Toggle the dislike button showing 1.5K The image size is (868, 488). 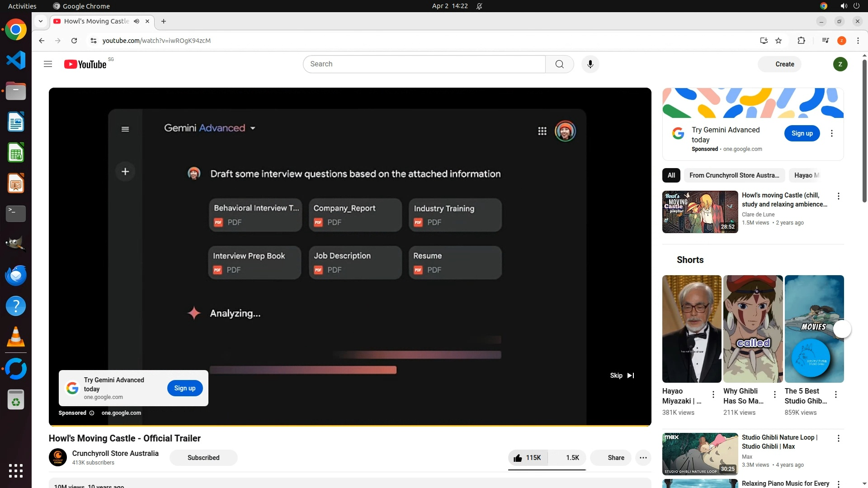567,458
